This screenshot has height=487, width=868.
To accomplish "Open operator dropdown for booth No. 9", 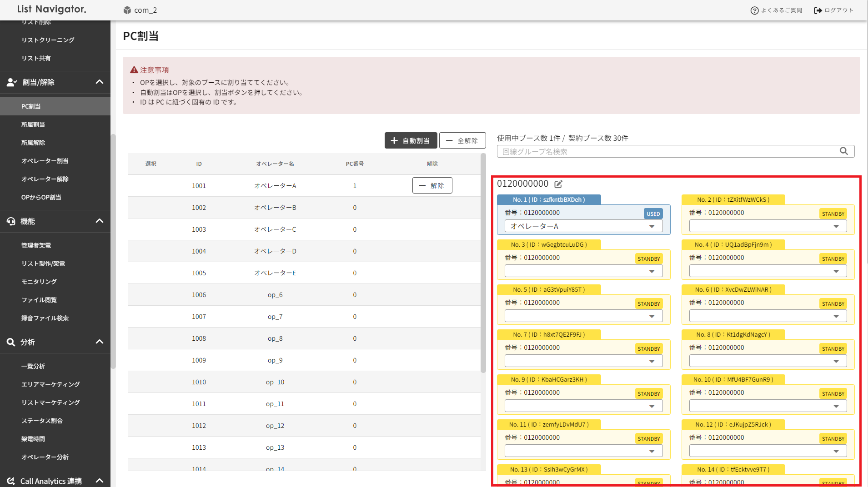I will [x=583, y=406].
